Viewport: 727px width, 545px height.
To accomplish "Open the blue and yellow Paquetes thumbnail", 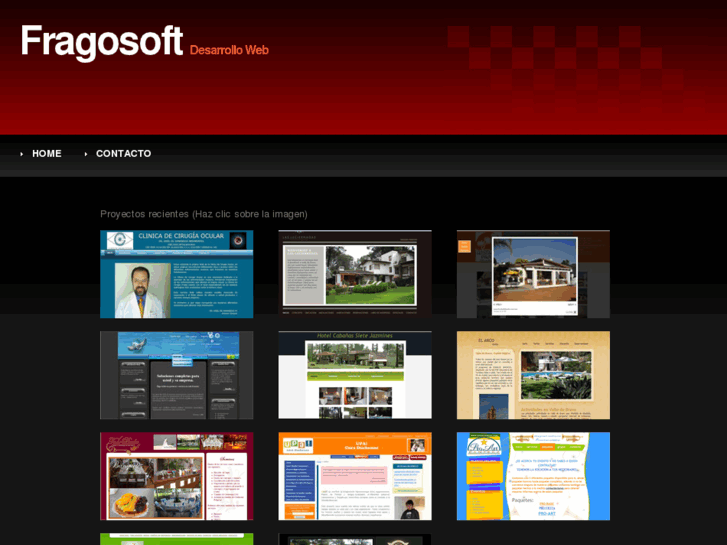I will (x=533, y=476).
